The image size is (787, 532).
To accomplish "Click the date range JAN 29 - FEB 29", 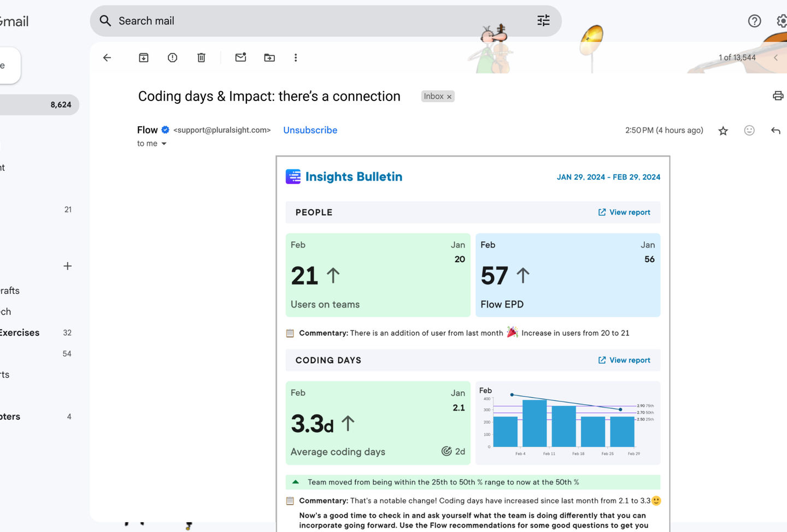I will [x=608, y=177].
